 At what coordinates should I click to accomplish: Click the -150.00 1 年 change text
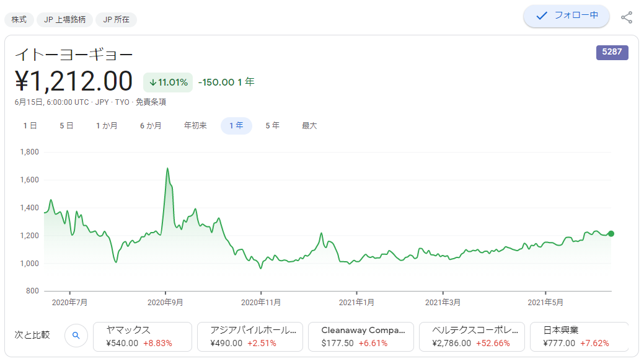coord(226,82)
